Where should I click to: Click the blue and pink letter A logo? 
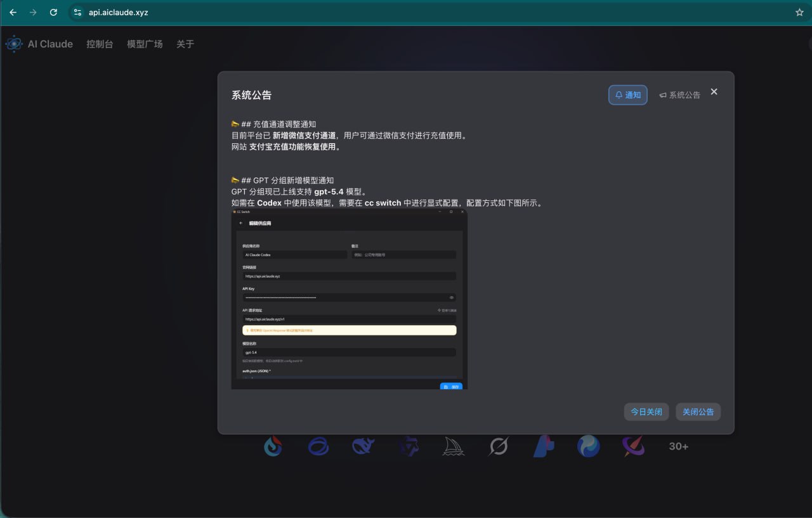[x=544, y=446]
